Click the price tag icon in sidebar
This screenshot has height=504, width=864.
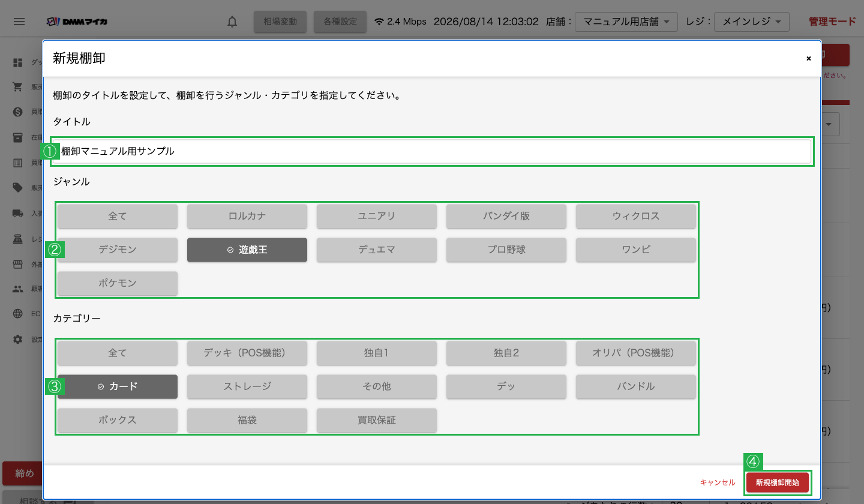[18, 187]
